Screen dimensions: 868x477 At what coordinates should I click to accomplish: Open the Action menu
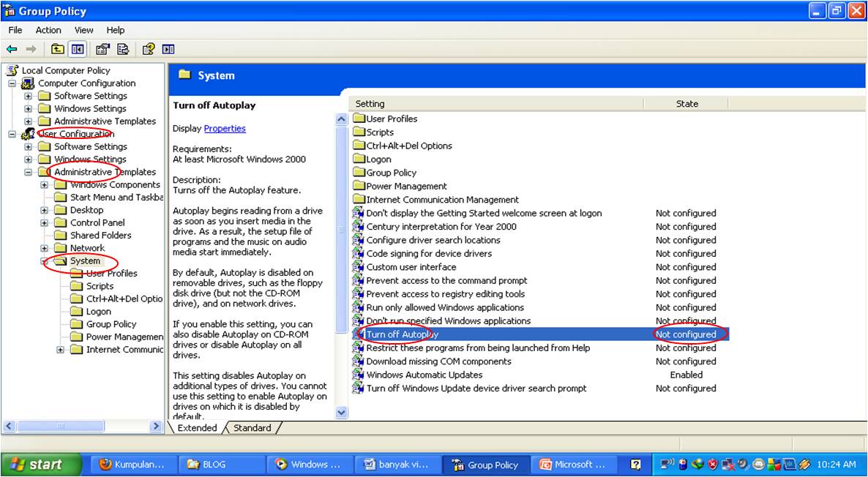(x=48, y=30)
